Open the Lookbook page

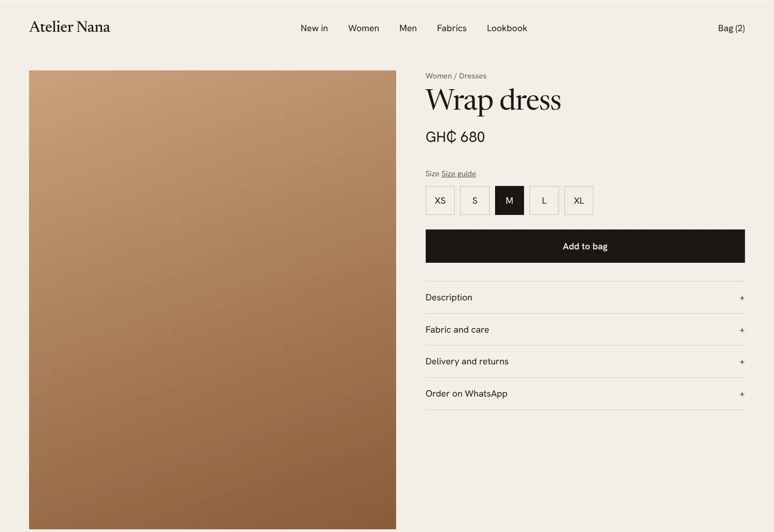coord(507,28)
